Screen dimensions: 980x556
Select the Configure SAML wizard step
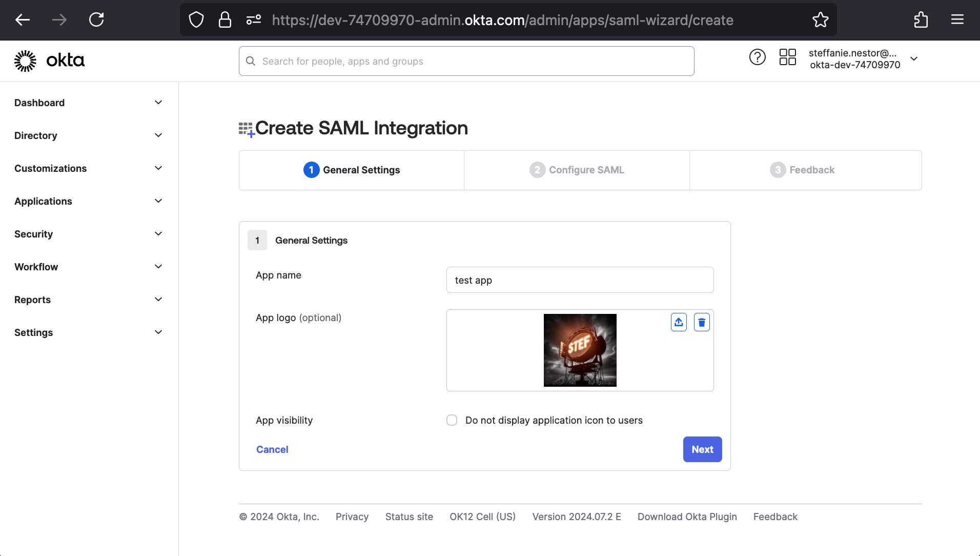(577, 170)
